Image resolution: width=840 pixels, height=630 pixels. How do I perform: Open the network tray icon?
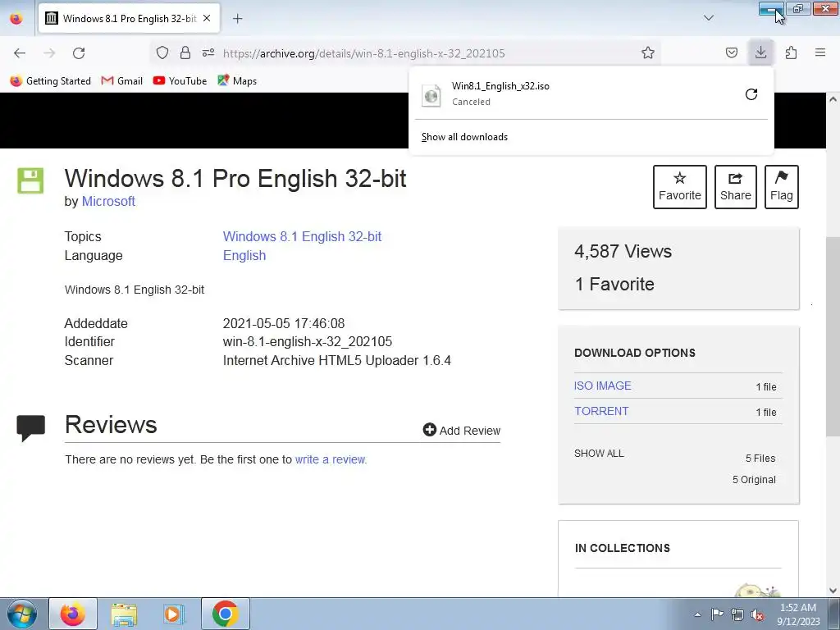737,614
